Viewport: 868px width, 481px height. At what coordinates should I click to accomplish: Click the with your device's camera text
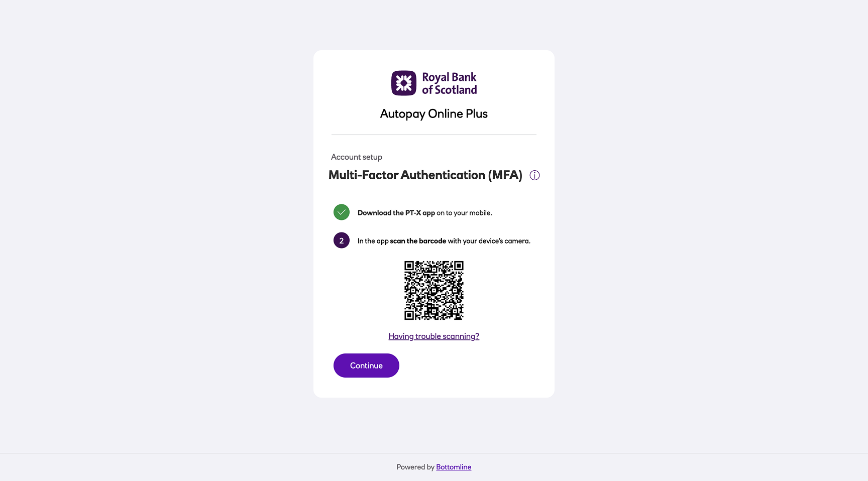(489, 241)
